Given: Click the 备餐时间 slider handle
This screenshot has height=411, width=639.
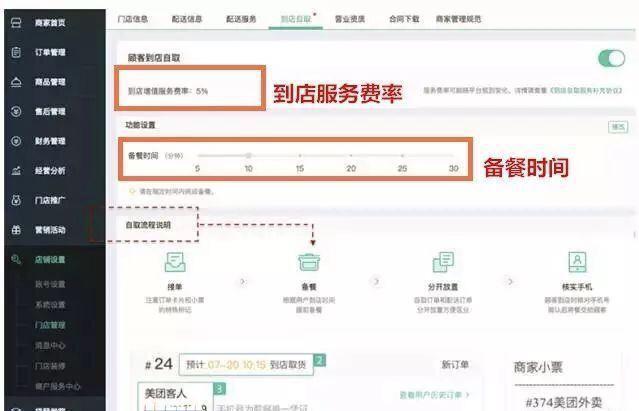Looking at the screenshot, I should [248, 155].
